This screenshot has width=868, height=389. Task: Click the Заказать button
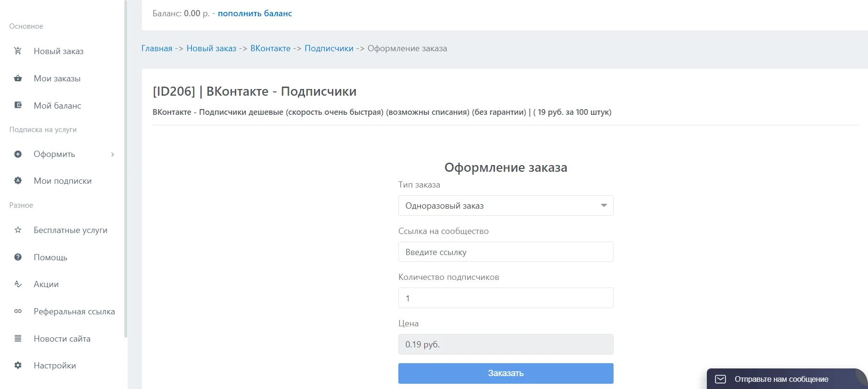point(505,373)
